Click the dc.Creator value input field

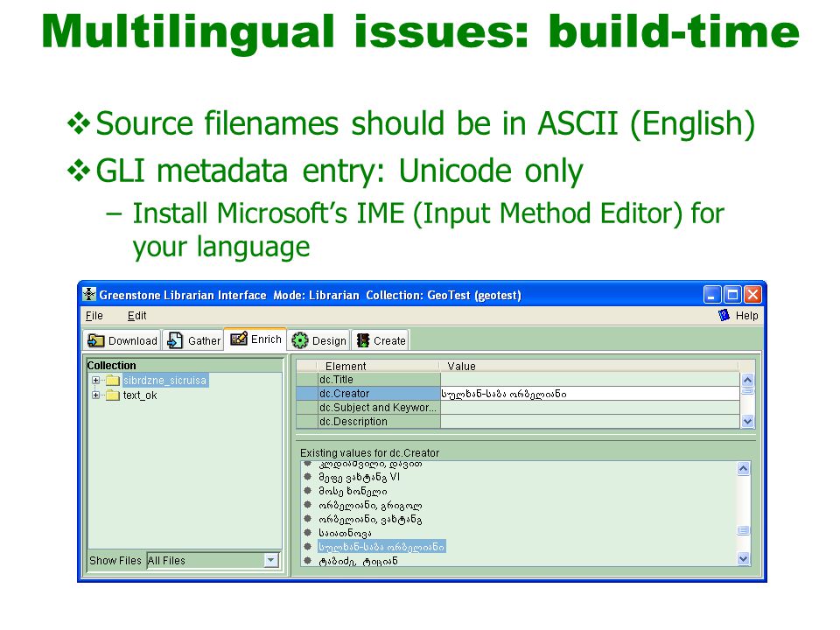(x=590, y=393)
